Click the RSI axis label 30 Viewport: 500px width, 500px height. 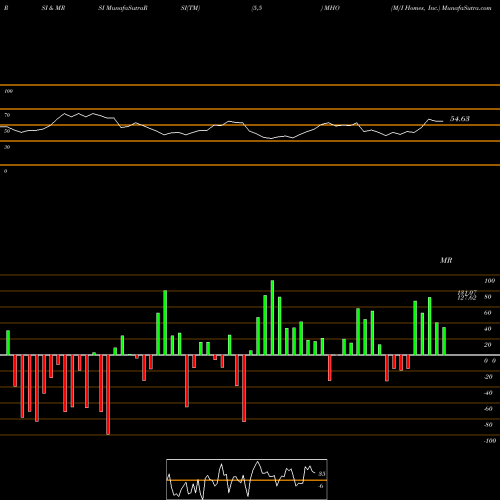[x=7, y=147]
